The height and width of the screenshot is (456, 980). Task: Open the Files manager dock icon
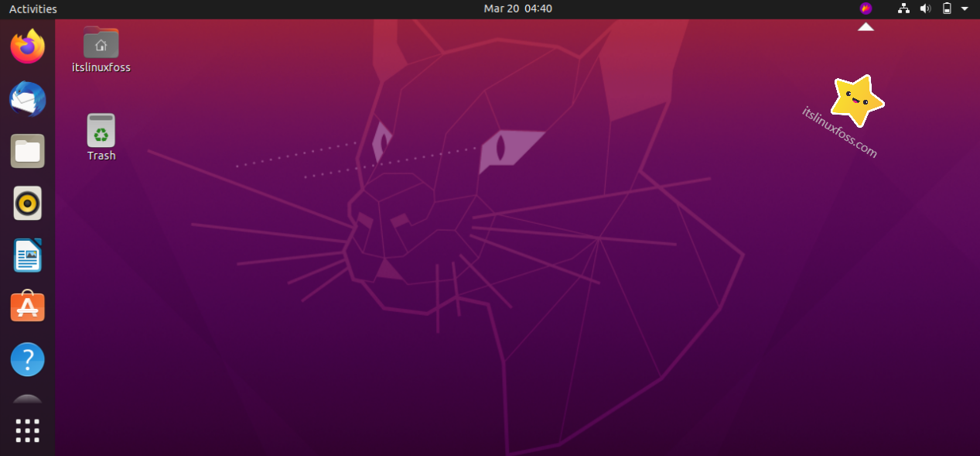click(28, 151)
